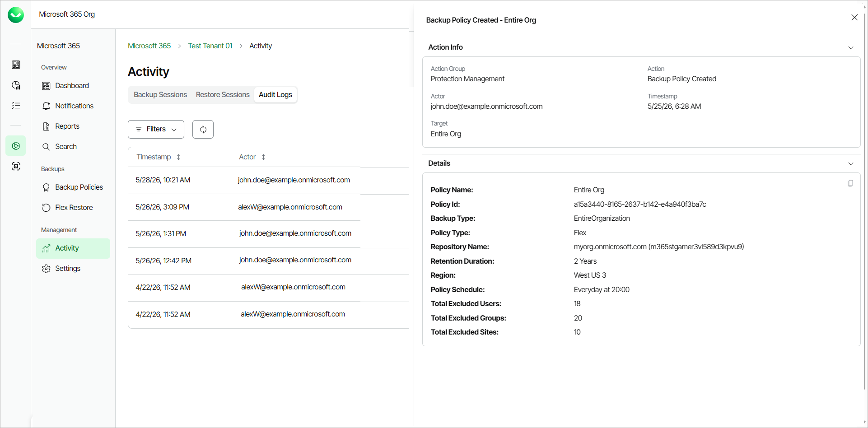868x428 pixels.
Task: Switch to Restore Sessions tab
Action: point(223,95)
